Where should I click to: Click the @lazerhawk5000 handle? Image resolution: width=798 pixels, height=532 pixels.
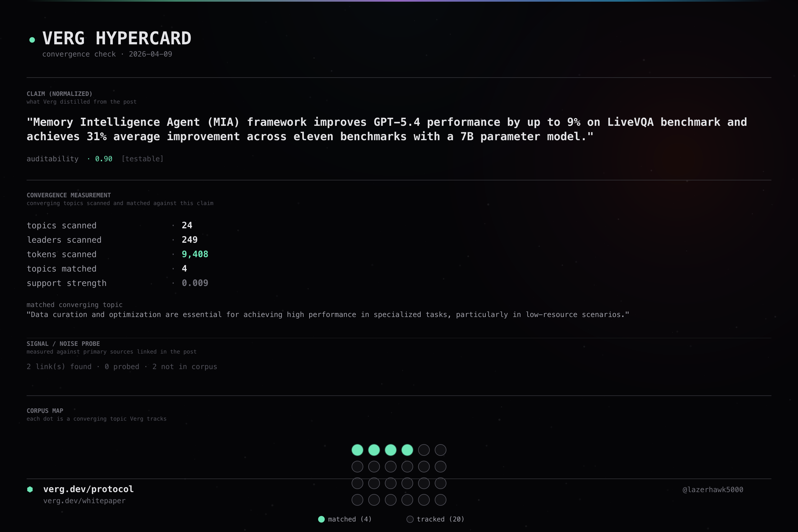point(713,490)
